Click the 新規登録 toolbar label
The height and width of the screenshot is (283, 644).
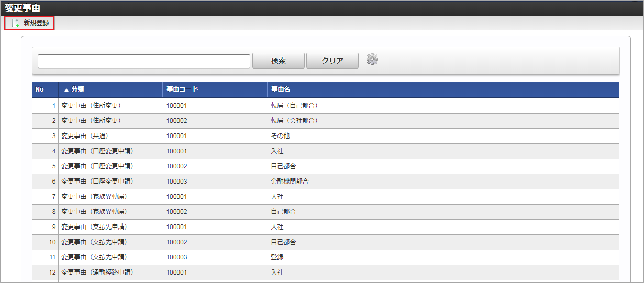click(36, 23)
